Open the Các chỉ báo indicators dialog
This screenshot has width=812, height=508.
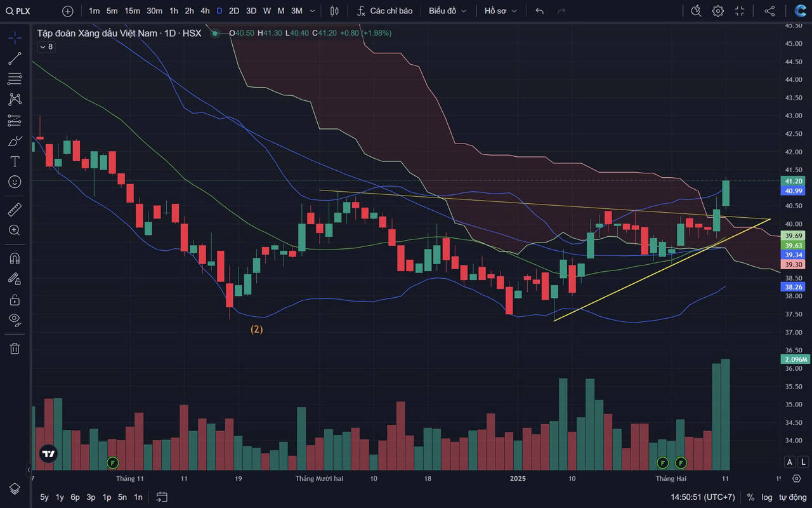(x=384, y=11)
